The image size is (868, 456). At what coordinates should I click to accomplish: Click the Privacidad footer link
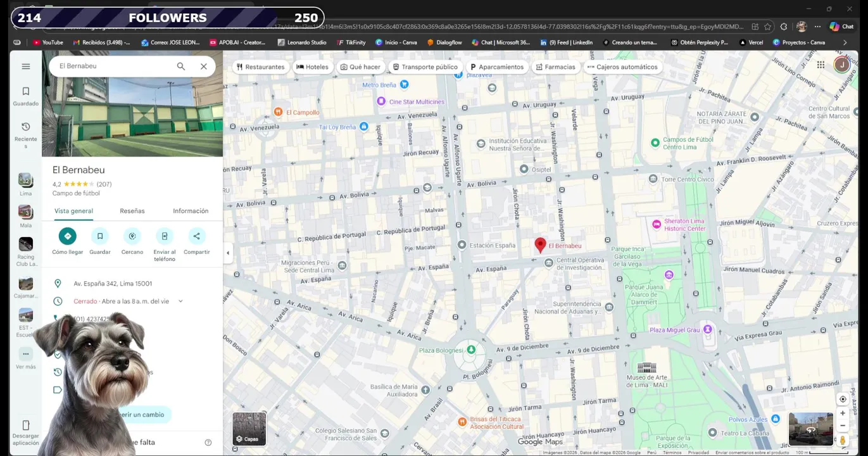[698, 453]
